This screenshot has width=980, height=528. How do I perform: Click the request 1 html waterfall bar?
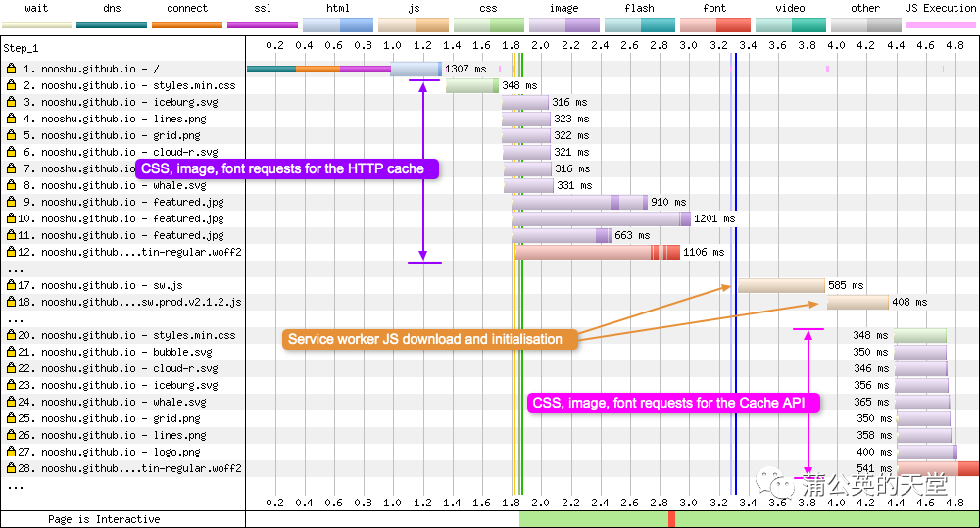pos(416,69)
